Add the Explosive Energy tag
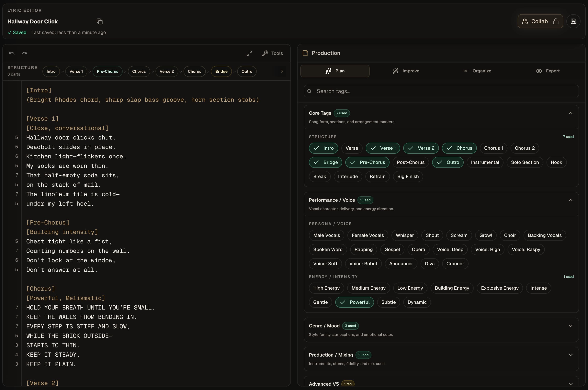 coord(500,288)
